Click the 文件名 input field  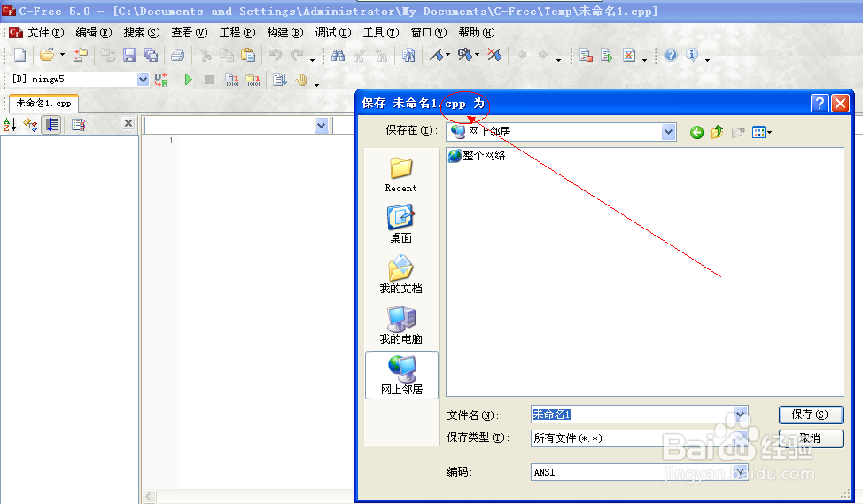pos(633,415)
